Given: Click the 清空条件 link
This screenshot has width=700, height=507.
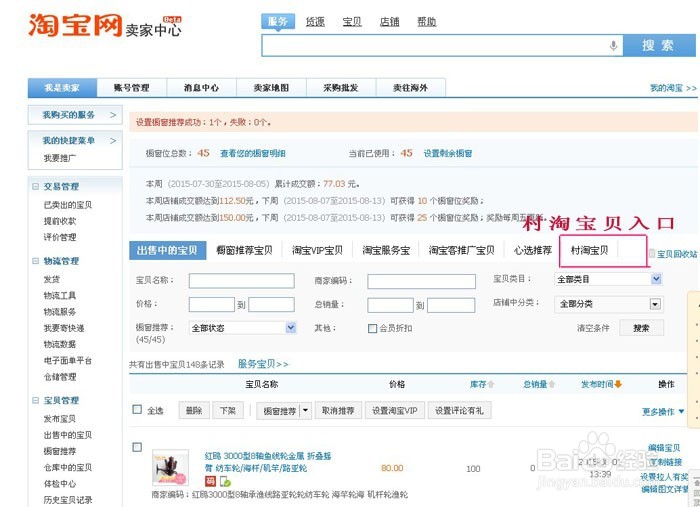Looking at the screenshot, I should 593,328.
